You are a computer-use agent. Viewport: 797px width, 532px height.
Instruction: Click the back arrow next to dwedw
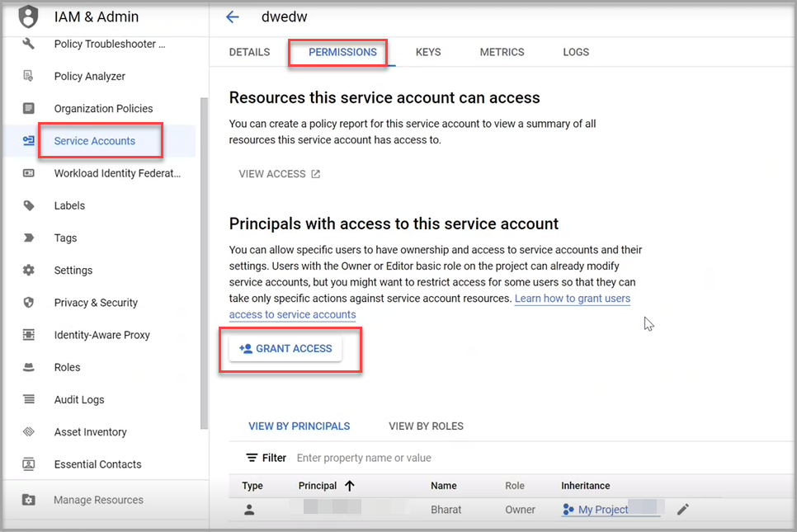(x=233, y=17)
